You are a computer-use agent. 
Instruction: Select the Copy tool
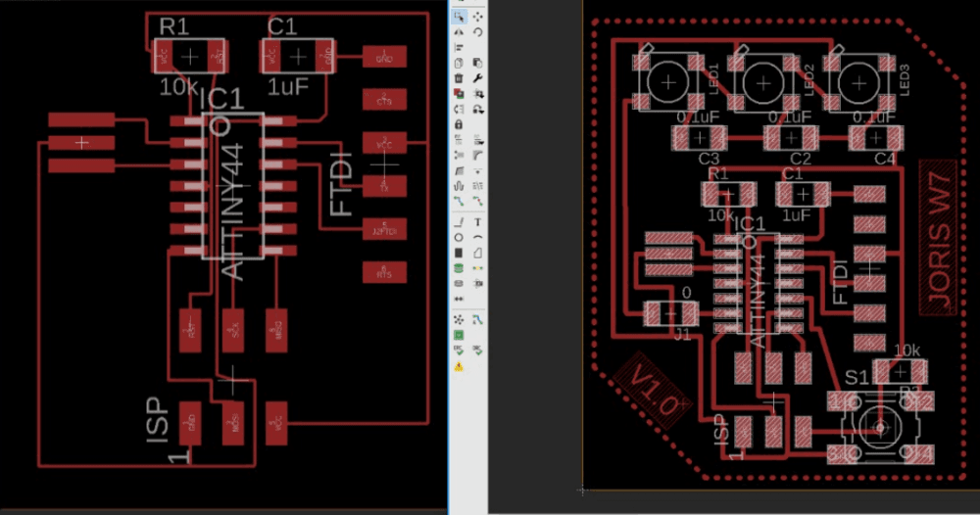click(459, 63)
